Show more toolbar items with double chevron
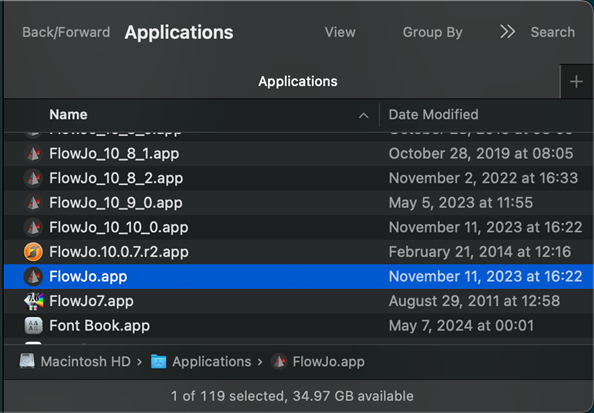This screenshot has width=594, height=413. point(507,32)
